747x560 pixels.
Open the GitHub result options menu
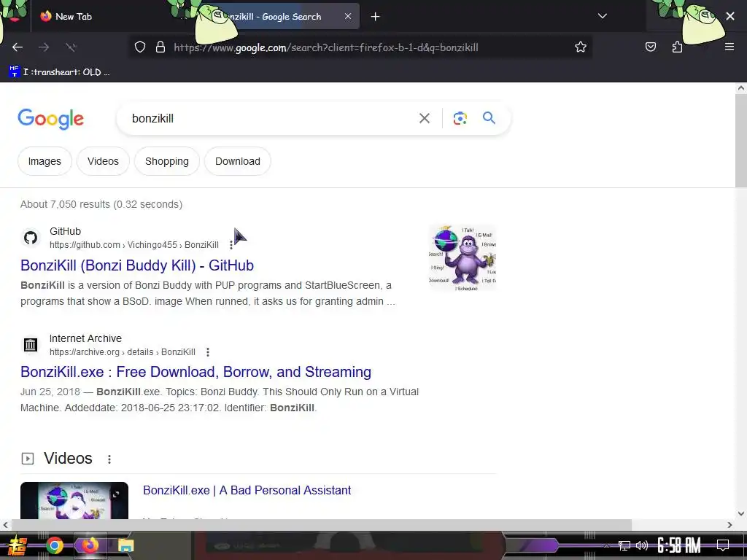click(x=231, y=245)
